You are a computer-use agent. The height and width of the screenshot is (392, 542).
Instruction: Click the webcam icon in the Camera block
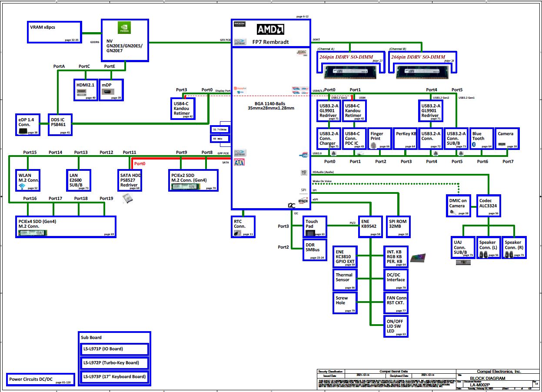[x=502, y=143]
